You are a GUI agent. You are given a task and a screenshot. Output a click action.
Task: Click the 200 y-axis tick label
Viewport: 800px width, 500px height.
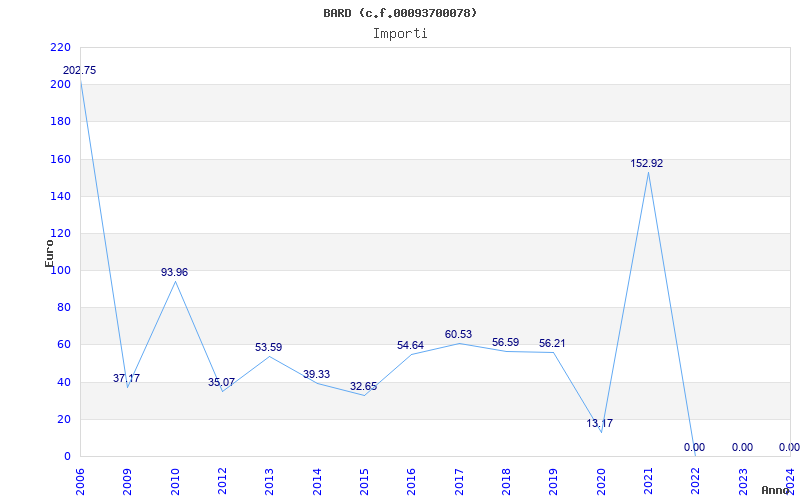[x=60, y=85]
